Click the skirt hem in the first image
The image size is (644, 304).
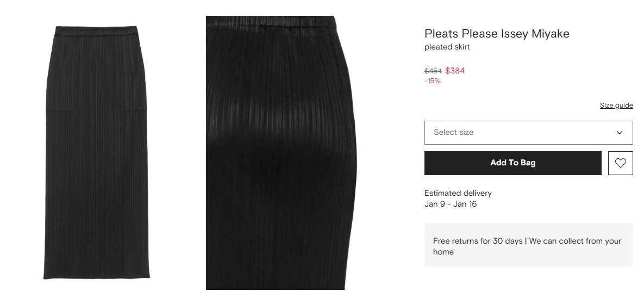97,275
